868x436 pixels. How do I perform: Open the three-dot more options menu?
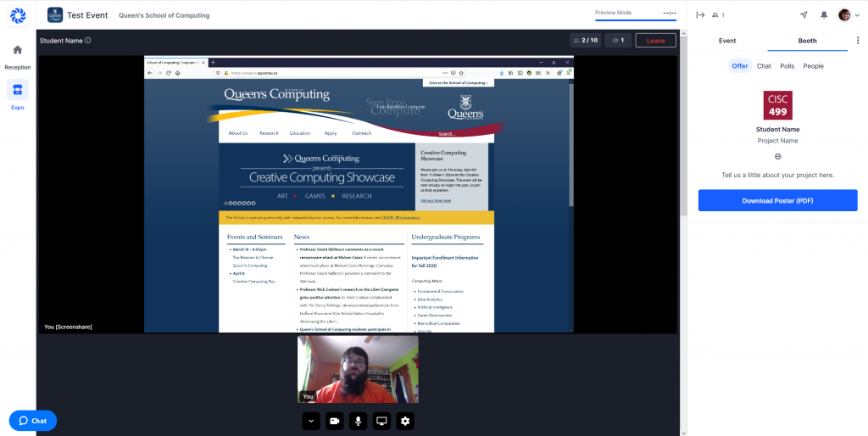tap(858, 41)
